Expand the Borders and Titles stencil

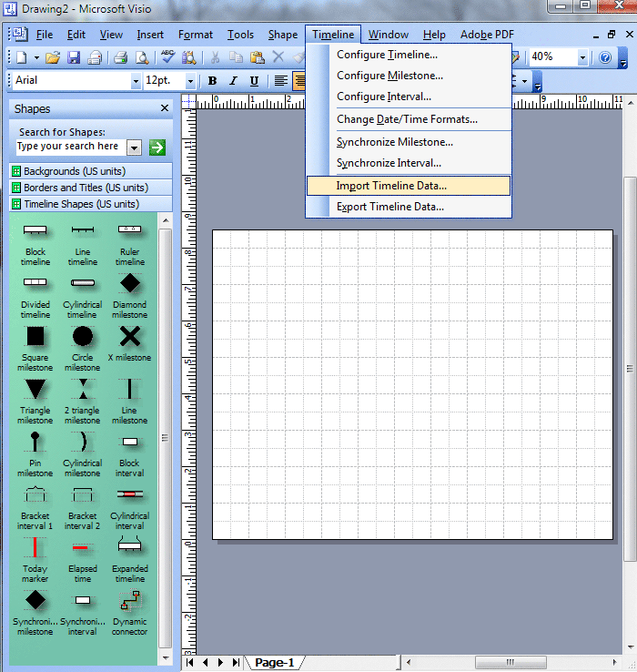coord(91,188)
